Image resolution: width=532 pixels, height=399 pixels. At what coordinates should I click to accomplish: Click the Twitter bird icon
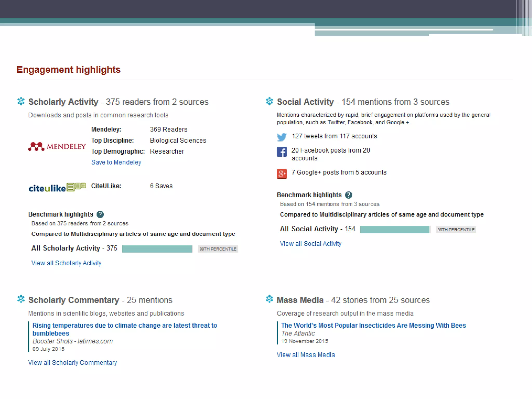[282, 137]
